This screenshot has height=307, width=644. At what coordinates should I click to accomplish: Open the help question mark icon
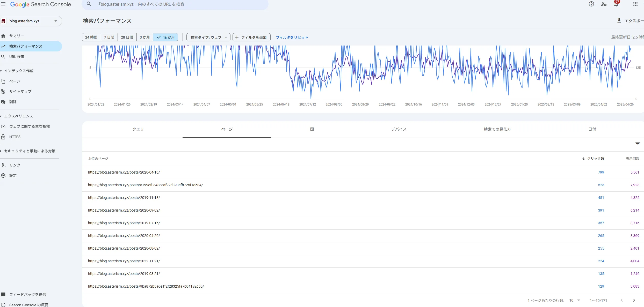pyautogui.click(x=591, y=4)
